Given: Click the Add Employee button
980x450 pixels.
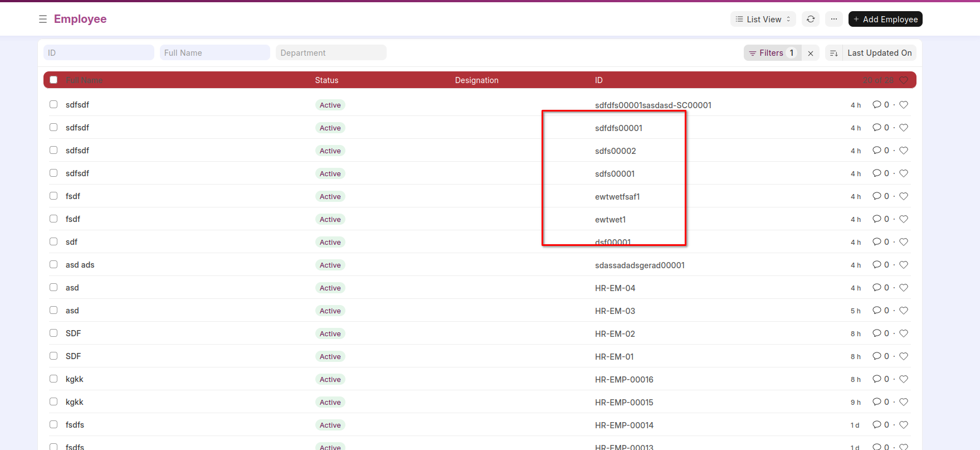Looking at the screenshot, I should pyautogui.click(x=885, y=19).
